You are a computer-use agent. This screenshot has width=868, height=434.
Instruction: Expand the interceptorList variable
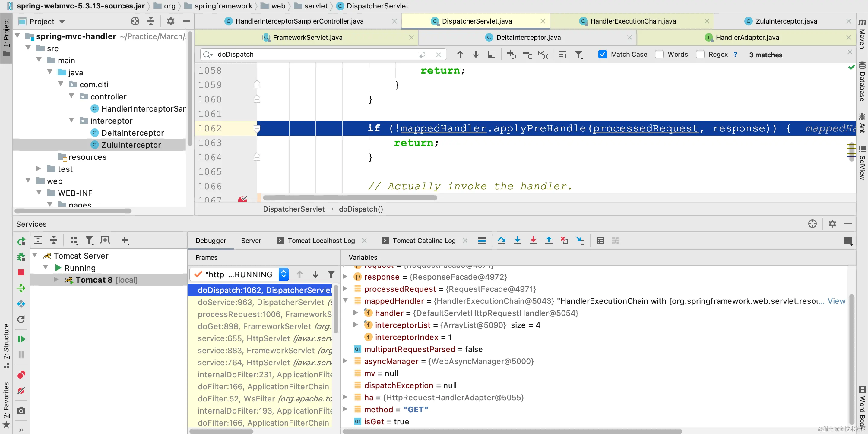tap(356, 325)
